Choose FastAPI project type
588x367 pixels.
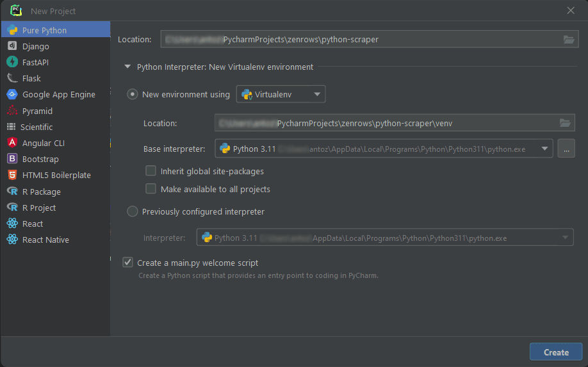(x=56, y=62)
